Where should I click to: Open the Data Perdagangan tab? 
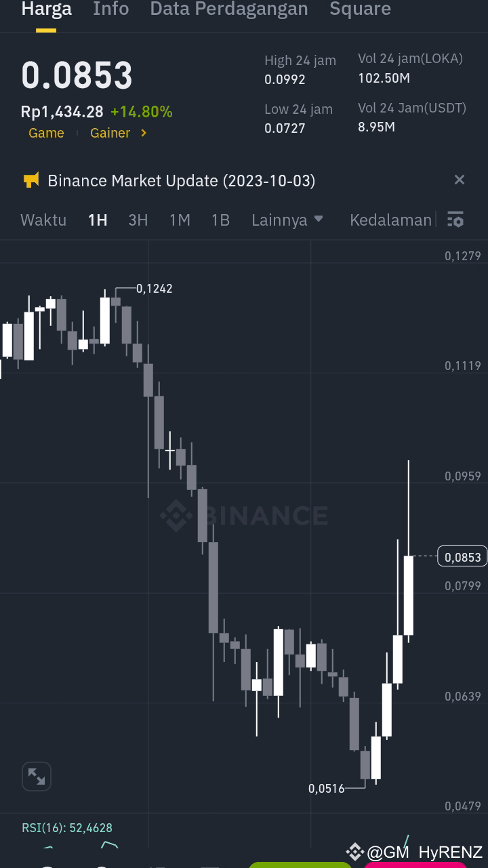click(x=228, y=9)
